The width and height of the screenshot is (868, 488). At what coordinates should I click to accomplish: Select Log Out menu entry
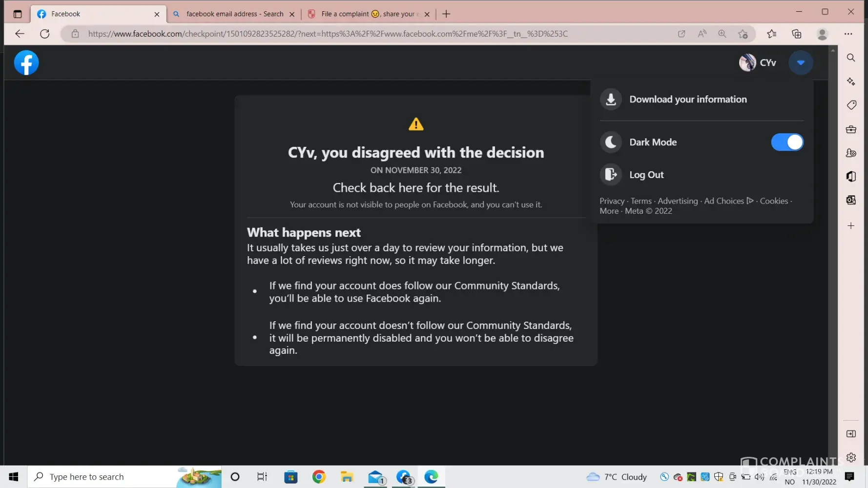tap(646, 175)
